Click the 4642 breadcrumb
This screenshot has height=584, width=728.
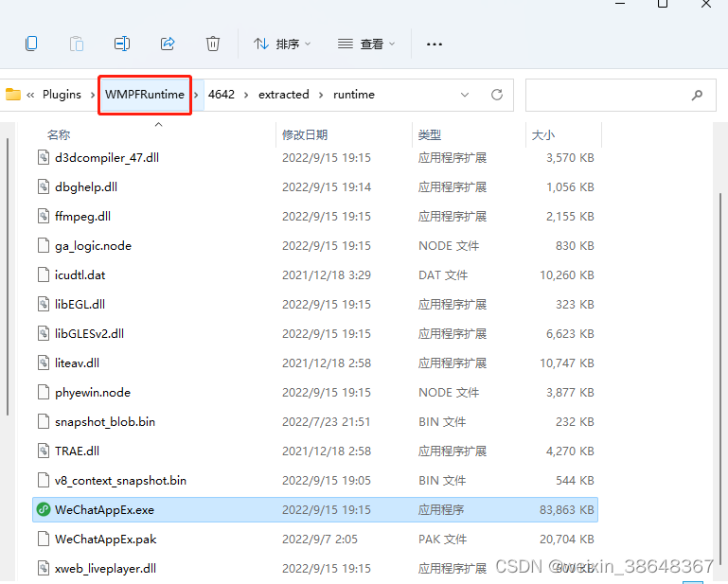click(222, 95)
